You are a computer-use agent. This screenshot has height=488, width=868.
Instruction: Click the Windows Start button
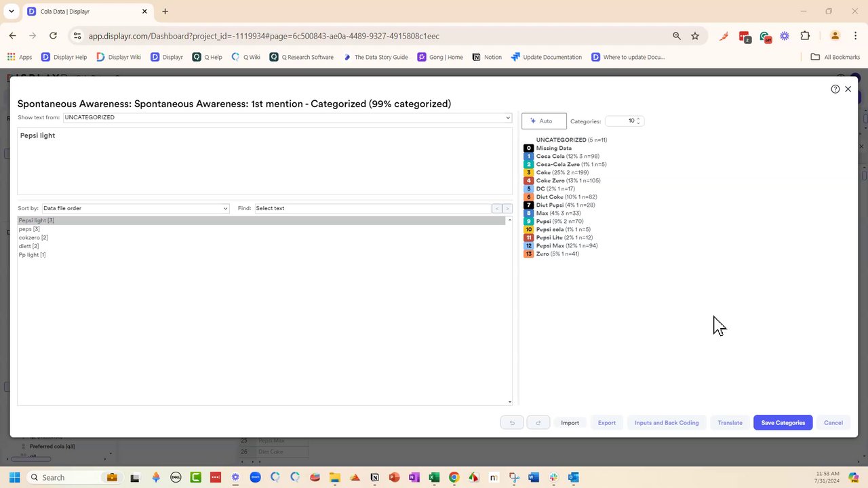tap(14, 477)
